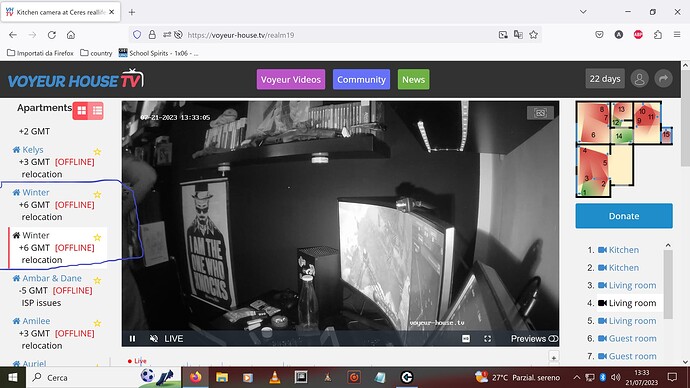The height and width of the screenshot is (388, 690).
Task: Click the 22 days button
Action: pyautogui.click(x=605, y=79)
